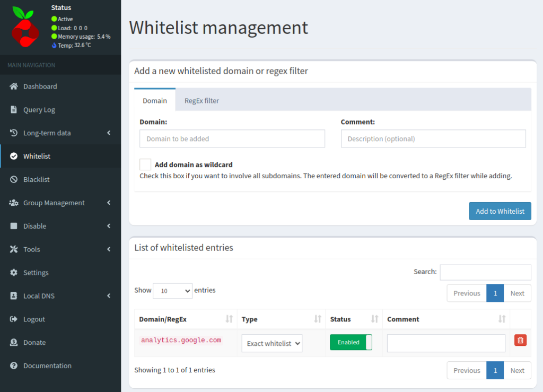Click the Logout icon in sidebar
This screenshot has width=543, height=392.
pyautogui.click(x=14, y=319)
